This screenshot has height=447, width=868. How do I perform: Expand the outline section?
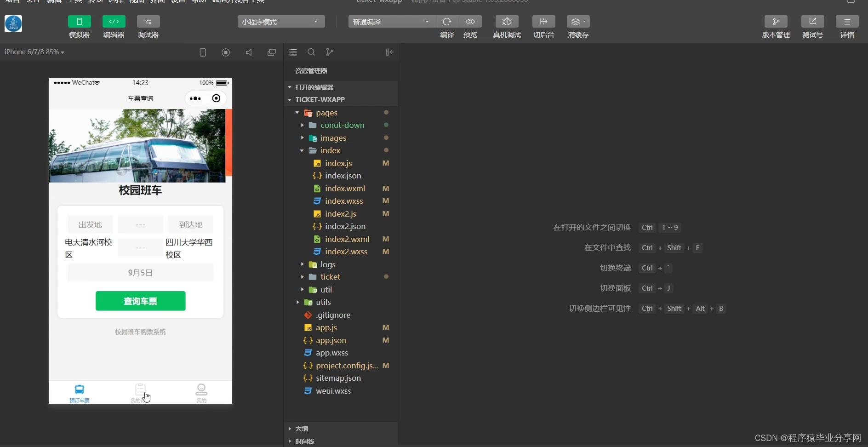point(341,429)
